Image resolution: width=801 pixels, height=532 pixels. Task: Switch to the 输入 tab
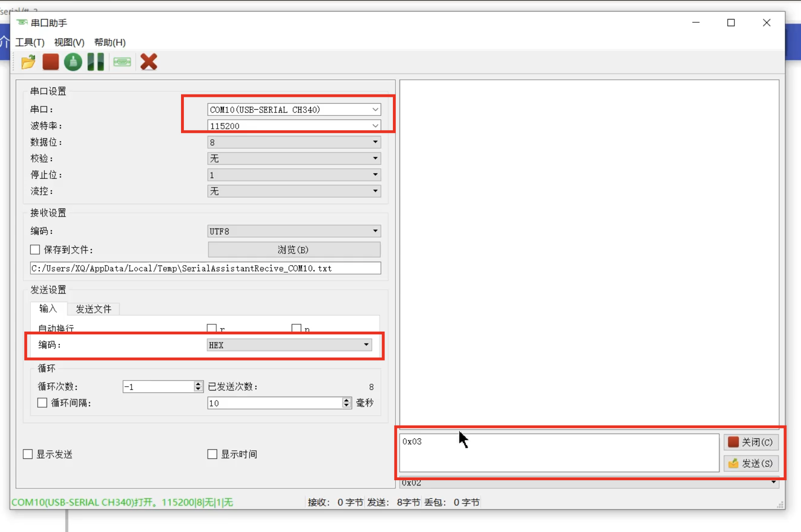pyautogui.click(x=48, y=309)
